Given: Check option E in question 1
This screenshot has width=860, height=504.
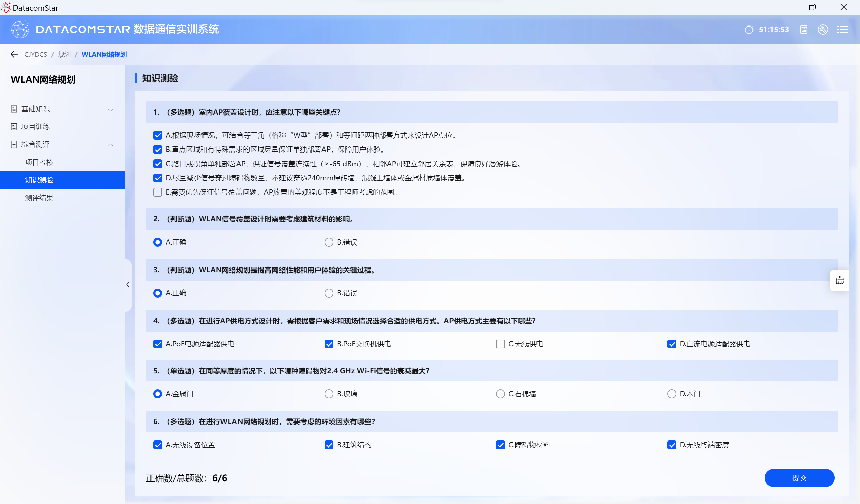Looking at the screenshot, I should click(157, 192).
